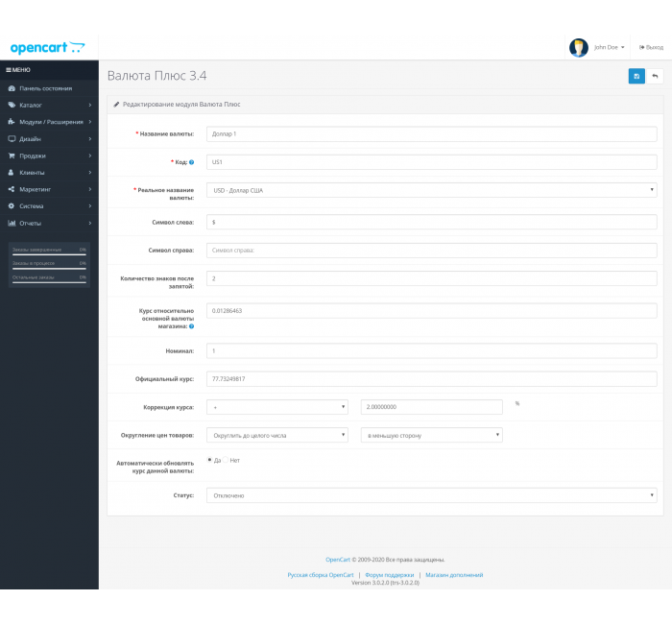Click the help icon next to Код
The width and height of the screenshot is (672, 624).
point(192,162)
